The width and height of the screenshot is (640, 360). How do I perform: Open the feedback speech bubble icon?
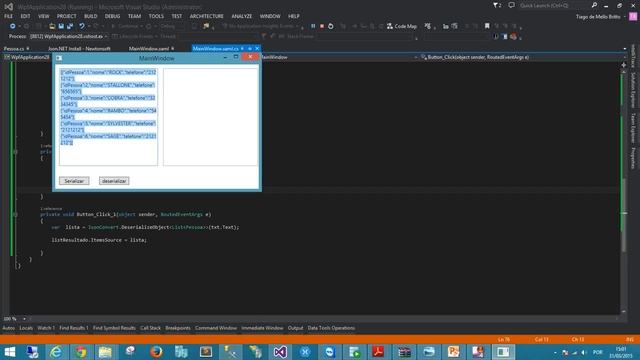[511, 5]
